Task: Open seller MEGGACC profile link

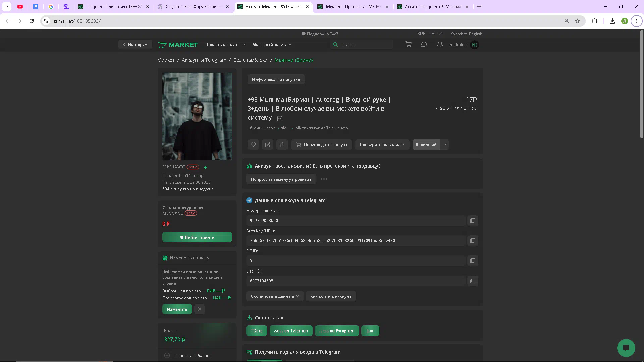Action: click(x=174, y=167)
